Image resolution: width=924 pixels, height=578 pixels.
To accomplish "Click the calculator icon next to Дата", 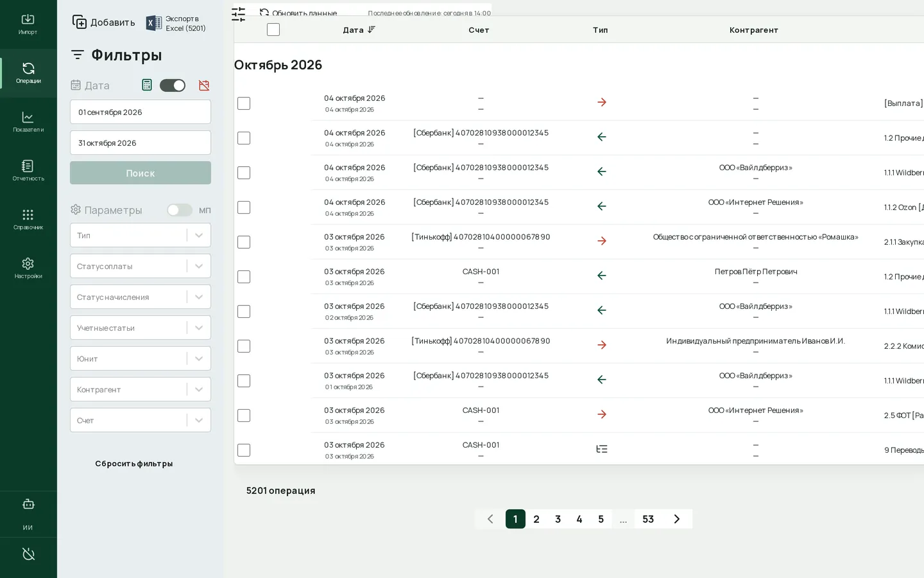I will [x=147, y=85].
